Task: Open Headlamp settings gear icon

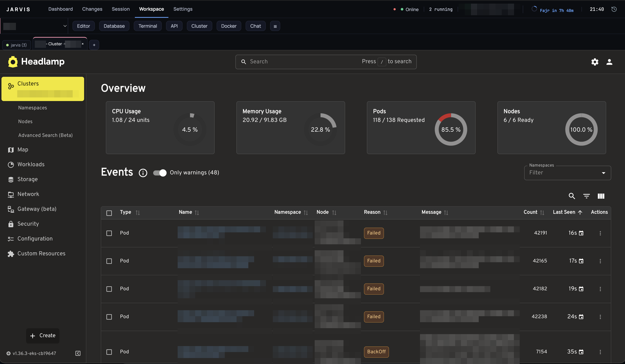Action: pyautogui.click(x=595, y=62)
